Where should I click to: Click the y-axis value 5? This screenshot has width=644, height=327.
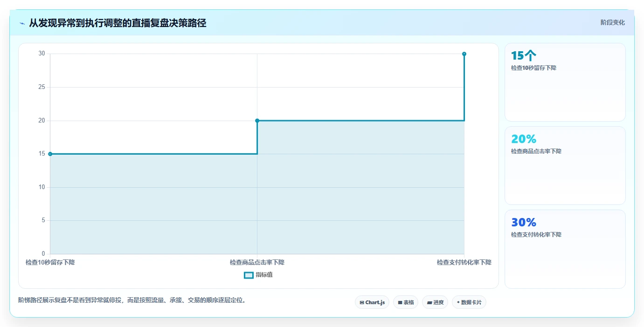43,220
